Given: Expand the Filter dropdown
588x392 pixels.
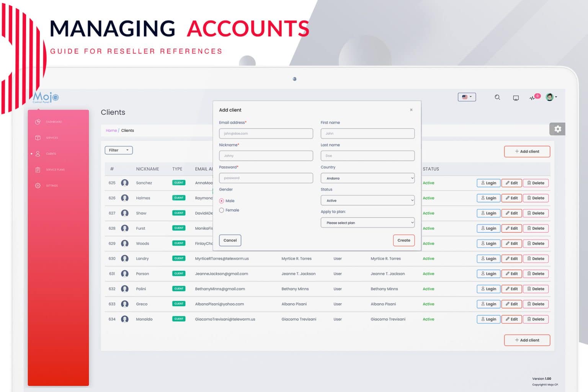Looking at the screenshot, I should (119, 150).
